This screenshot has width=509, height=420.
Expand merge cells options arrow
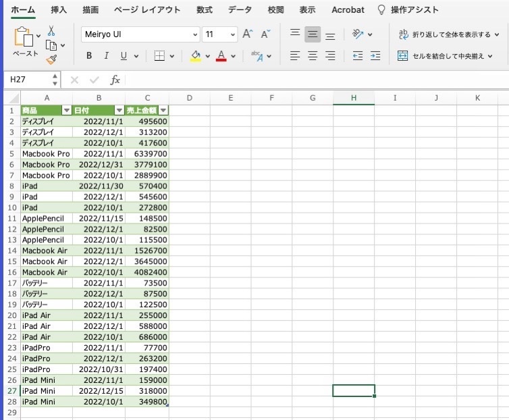[490, 56]
